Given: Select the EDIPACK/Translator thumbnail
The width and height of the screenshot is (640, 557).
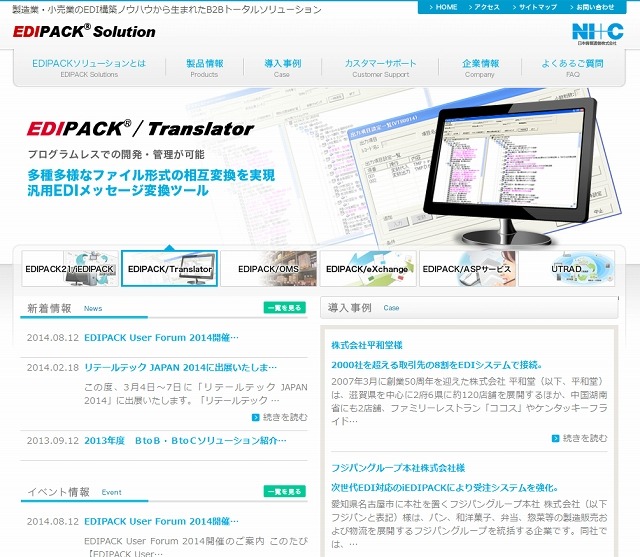Looking at the screenshot, I should click(x=169, y=269).
